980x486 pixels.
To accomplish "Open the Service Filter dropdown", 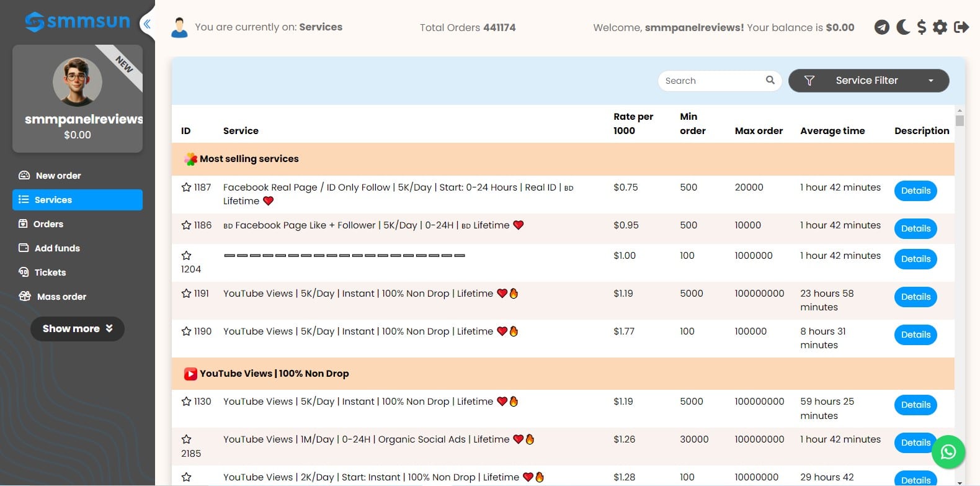I will click(868, 81).
